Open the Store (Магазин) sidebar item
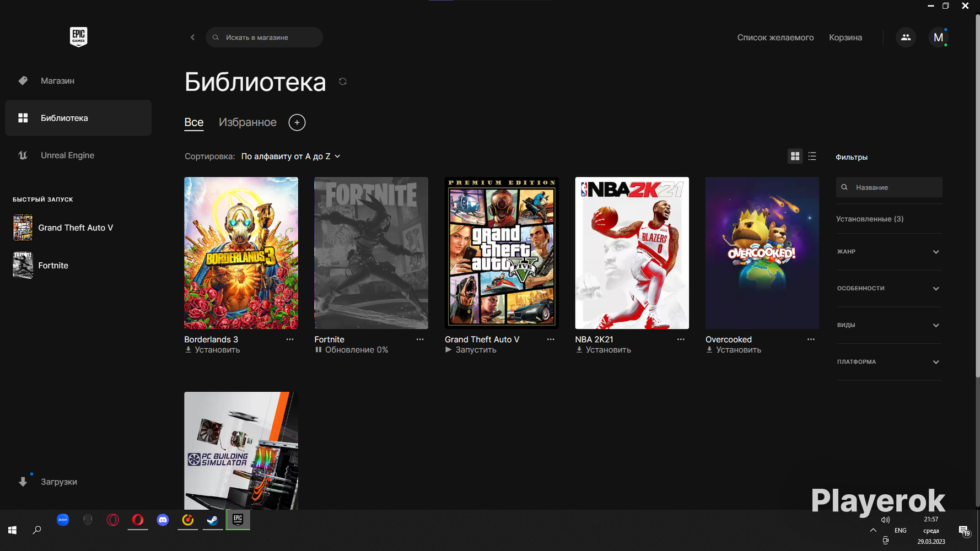 78,80
